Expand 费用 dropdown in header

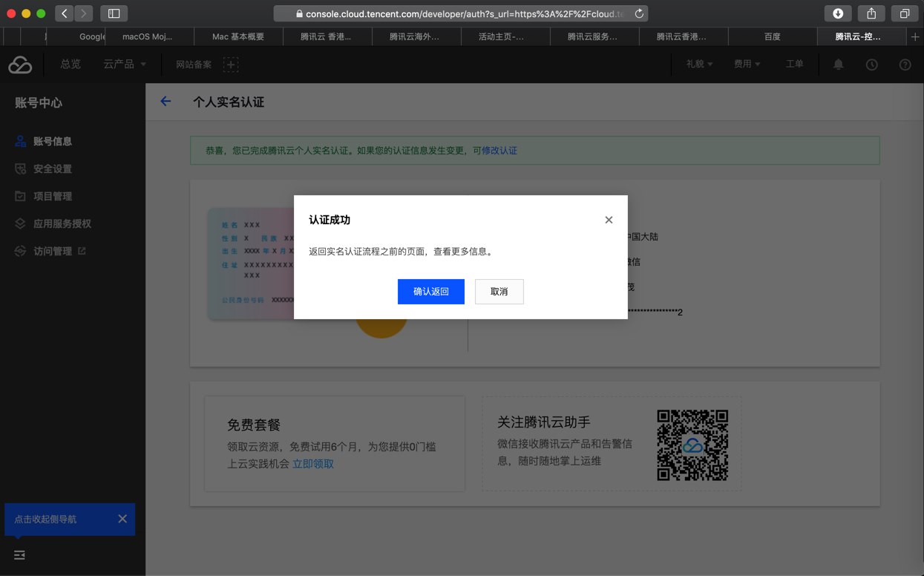(747, 65)
